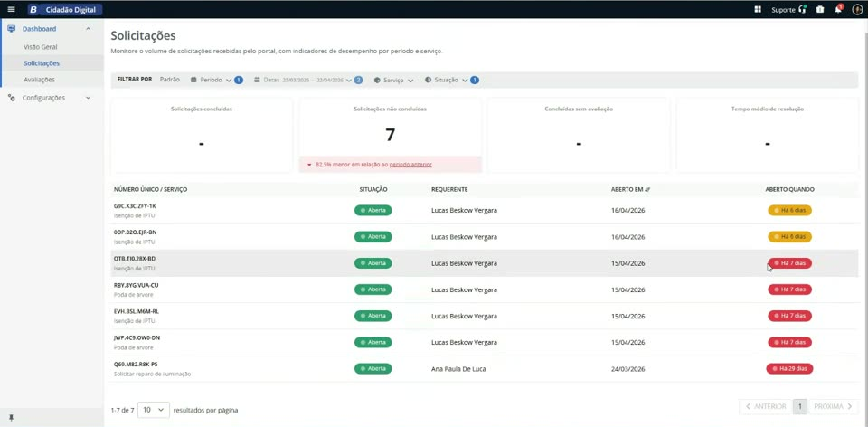The height and width of the screenshot is (427, 868).
Task: Click the Tempo médio de resolução card
Action: [x=768, y=135]
